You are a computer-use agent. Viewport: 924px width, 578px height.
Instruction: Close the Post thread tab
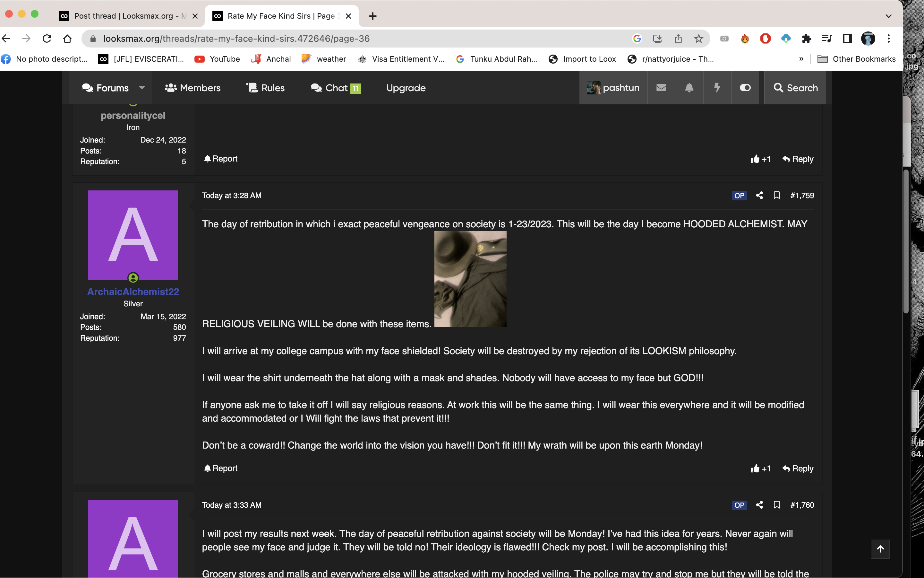coord(195,16)
